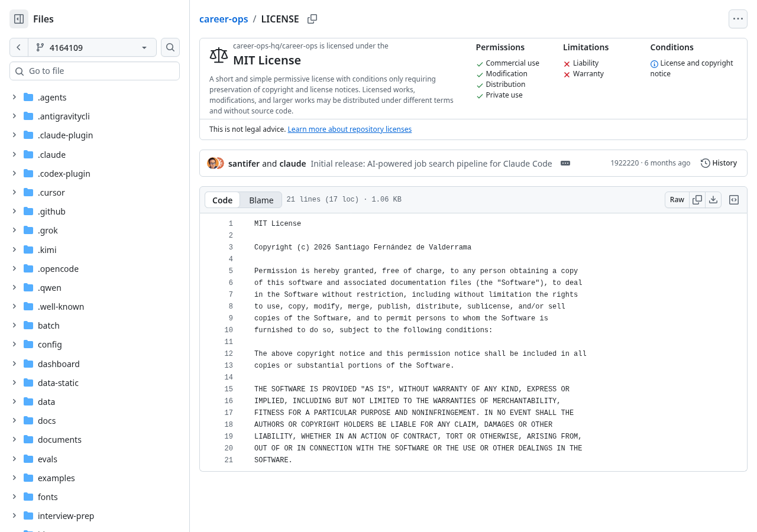Switch to the Code tab
The width and height of the screenshot is (757, 532).
tap(222, 200)
